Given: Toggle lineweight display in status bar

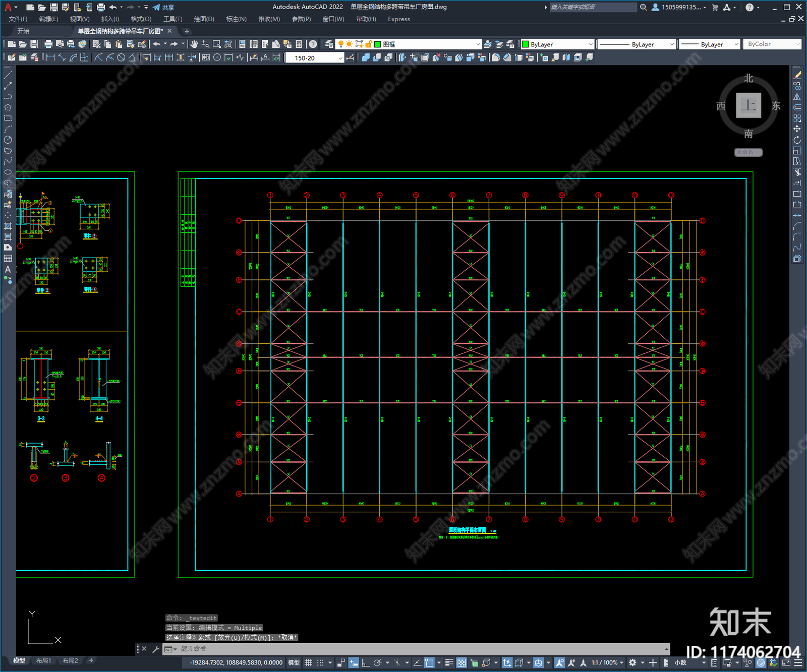Looking at the screenshot, I should pos(449,662).
